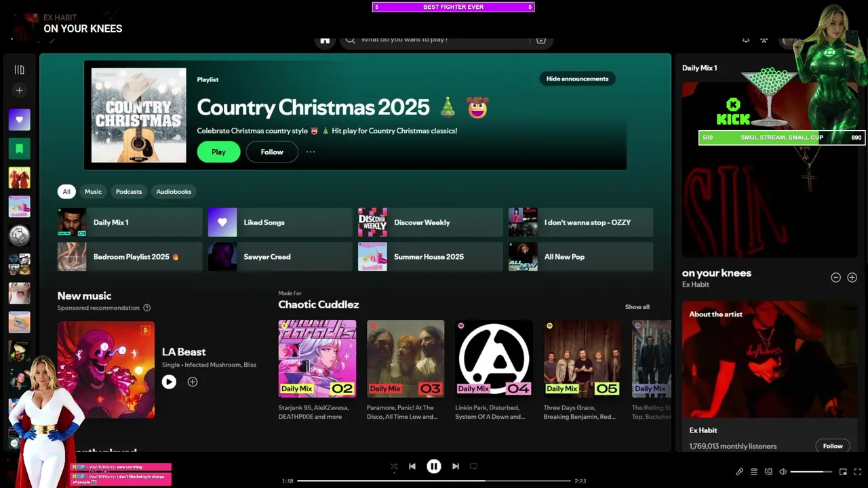Open I don't wanna stop - OZZY tile
Image resolution: width=868 pixels, height=488 pixels.
581,222
